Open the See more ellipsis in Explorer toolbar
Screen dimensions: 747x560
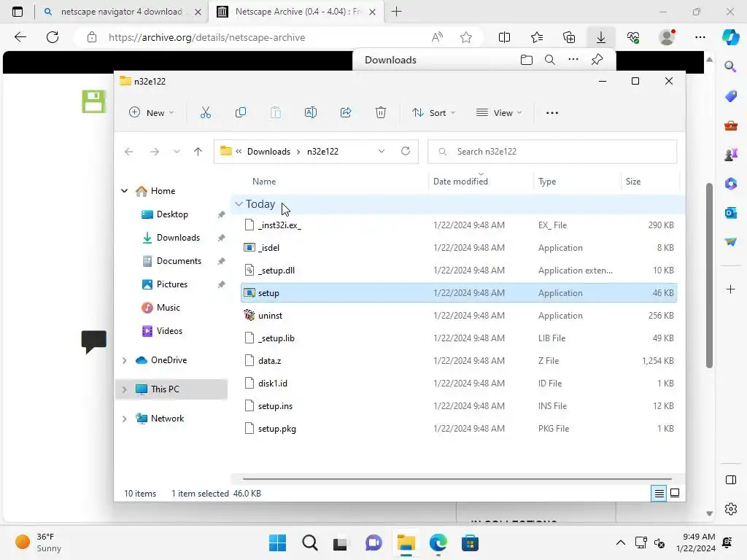552,113
